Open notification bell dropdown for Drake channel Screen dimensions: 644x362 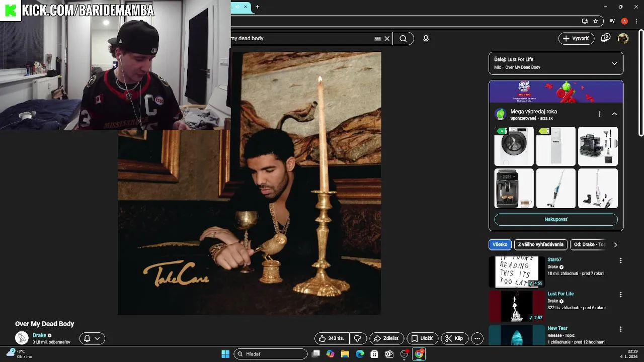(x=92, y=338)
